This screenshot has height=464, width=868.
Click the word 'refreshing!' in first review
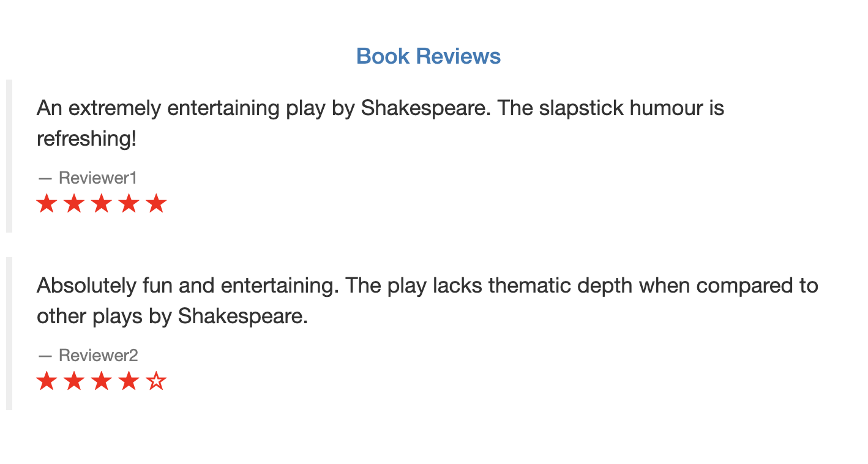[x=86, y=139]
